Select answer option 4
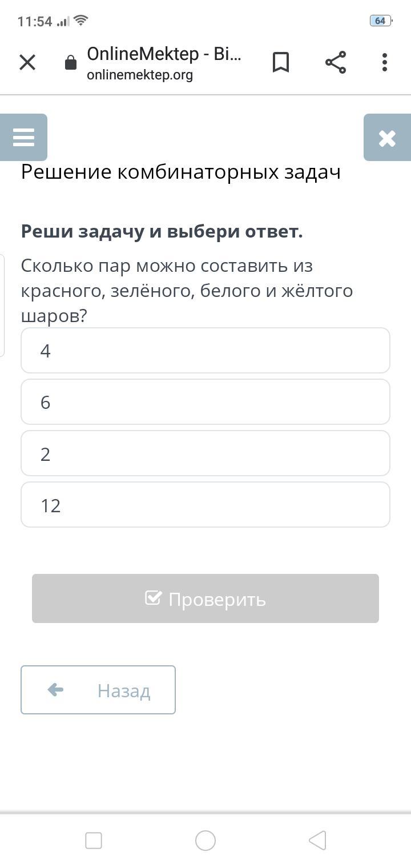This screenshot has height=868, width=411. [205, 351]
